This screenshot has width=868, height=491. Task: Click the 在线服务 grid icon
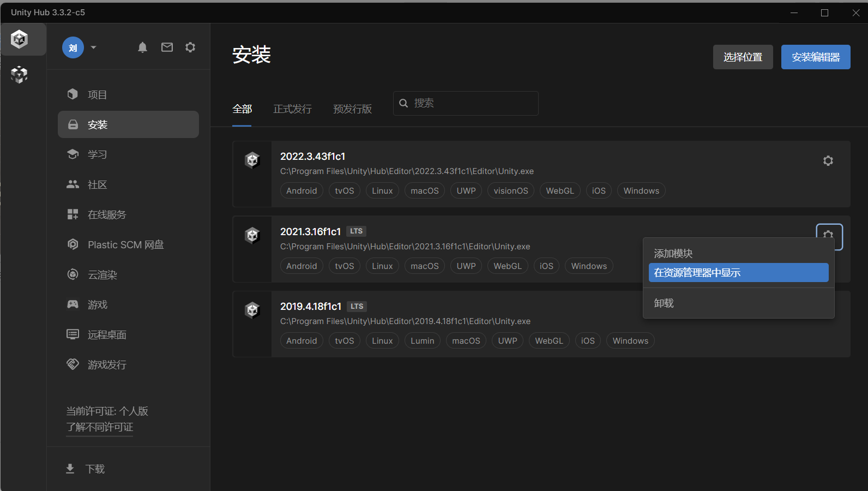73,214
